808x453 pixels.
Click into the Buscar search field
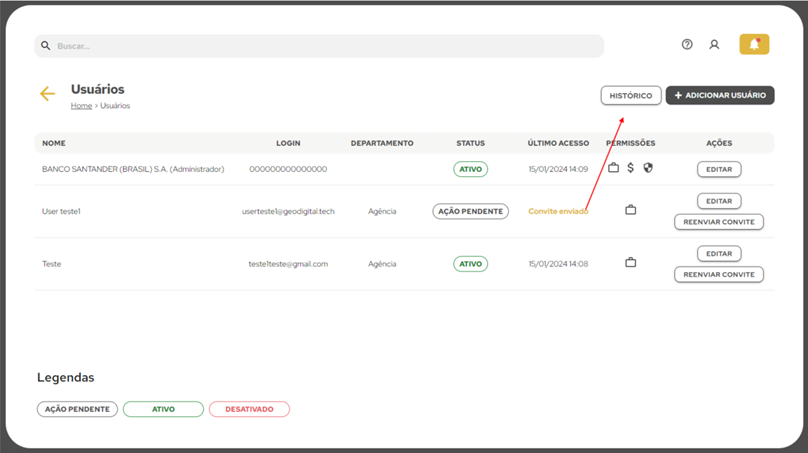click(319, 46)
